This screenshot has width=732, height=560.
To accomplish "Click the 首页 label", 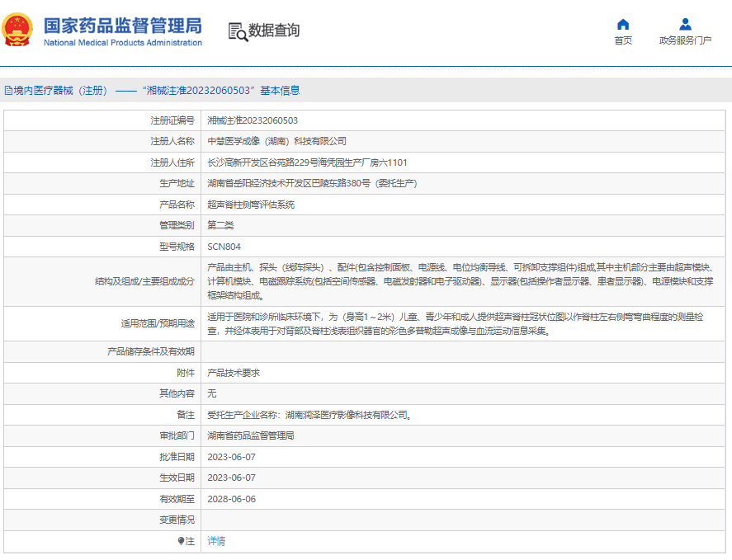I will 623,40.
